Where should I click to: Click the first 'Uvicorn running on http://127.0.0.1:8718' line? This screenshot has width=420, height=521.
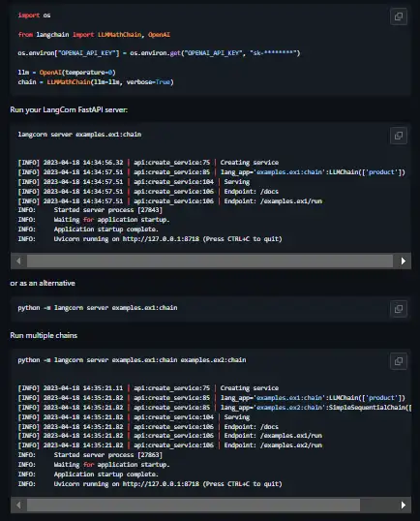[x=150, y=239]
